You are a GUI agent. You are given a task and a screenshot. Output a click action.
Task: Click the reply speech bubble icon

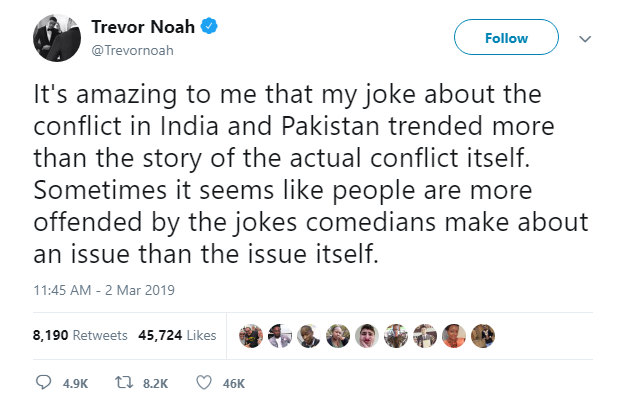(43, 383)
